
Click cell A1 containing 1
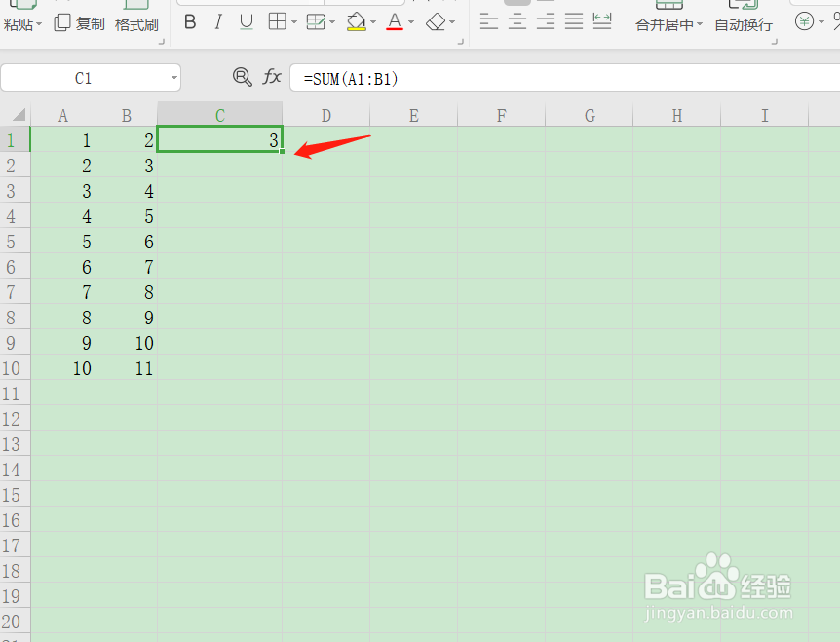tap(63, 139)
